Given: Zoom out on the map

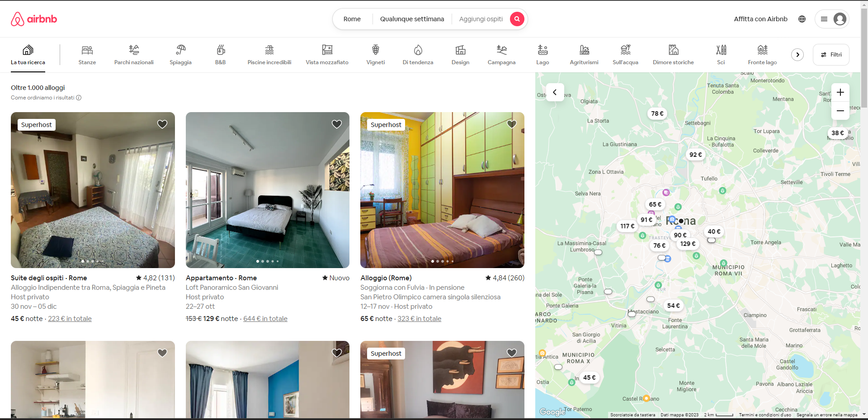Looking at the screenshot, I should pyautogui.click(x=840, y=111).
